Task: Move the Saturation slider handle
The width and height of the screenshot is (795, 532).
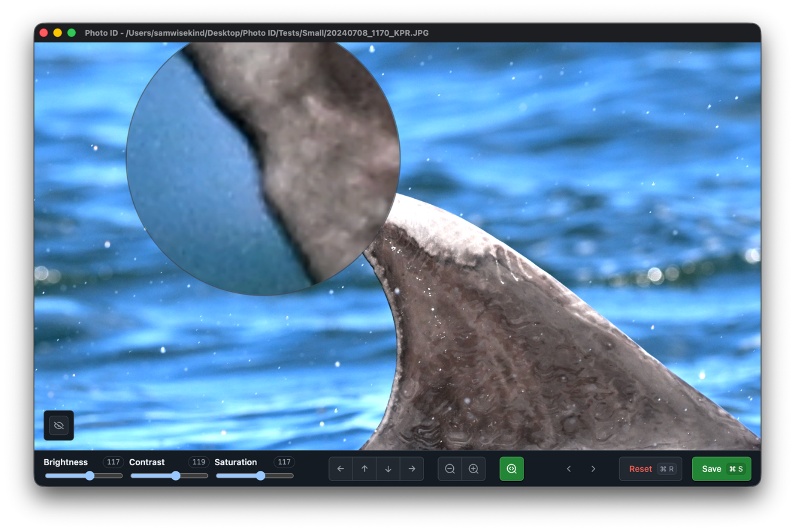Action: click(261, 476)
